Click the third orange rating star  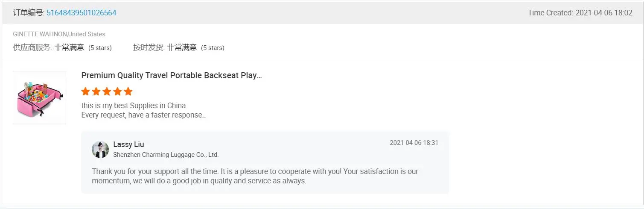tap(107, 91)
